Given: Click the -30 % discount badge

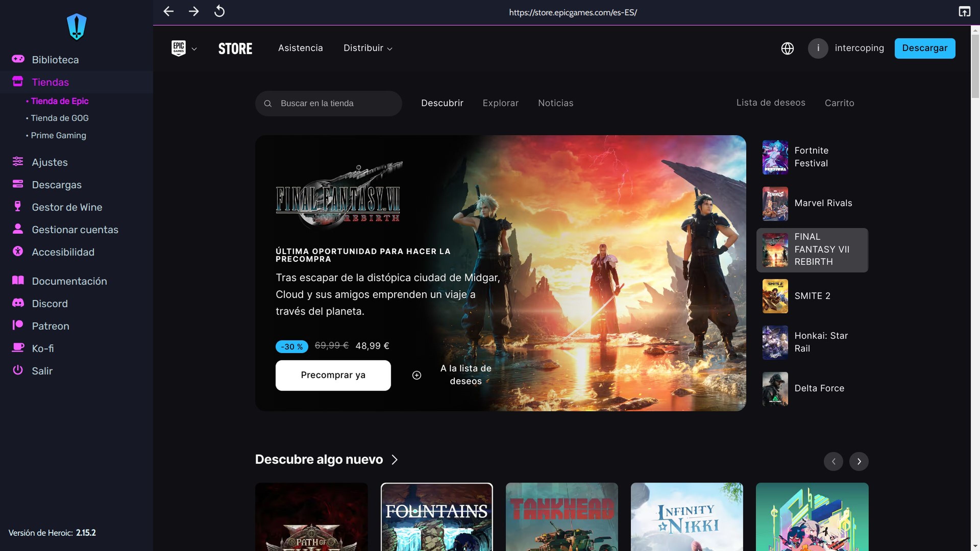Looking at the screenshot, I should 291,346.
